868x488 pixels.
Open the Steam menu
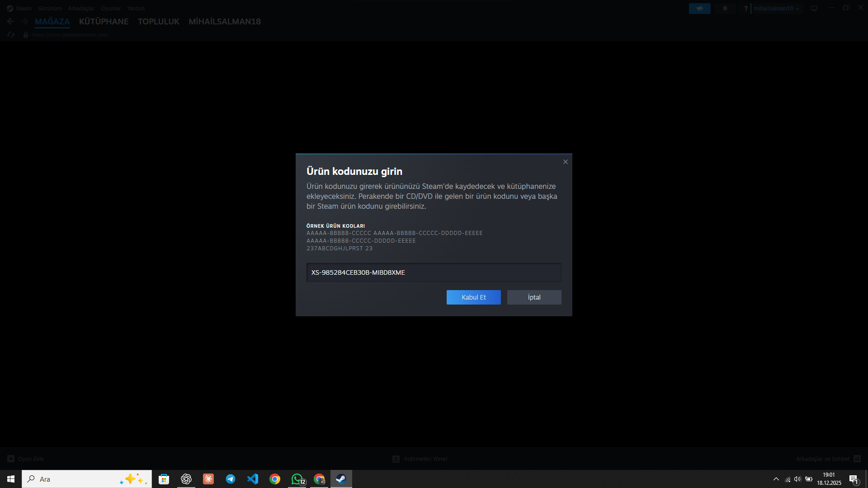coord(24,9)
